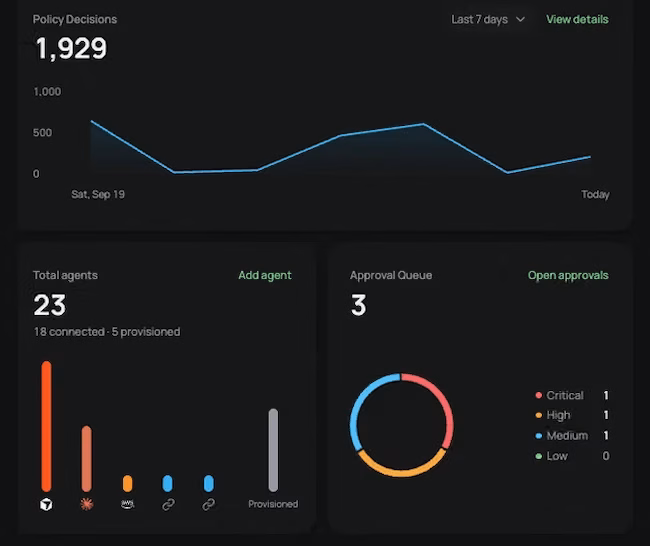Screen dimensions: 650x546
Task: Click the second chain-link agent icon
Action: [209, 504]
